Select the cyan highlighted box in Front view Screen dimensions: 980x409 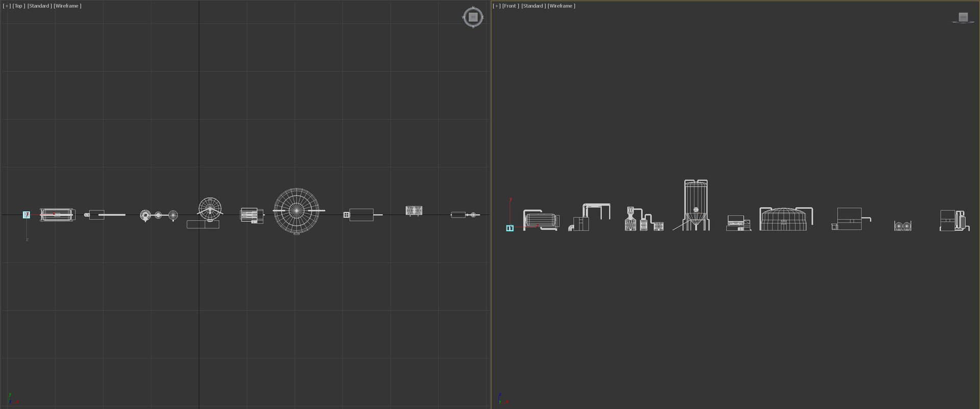509,228
